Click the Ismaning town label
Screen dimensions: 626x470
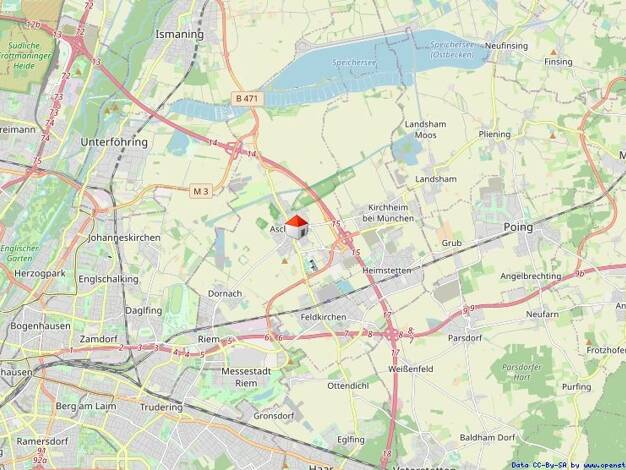tap(179, 34)
